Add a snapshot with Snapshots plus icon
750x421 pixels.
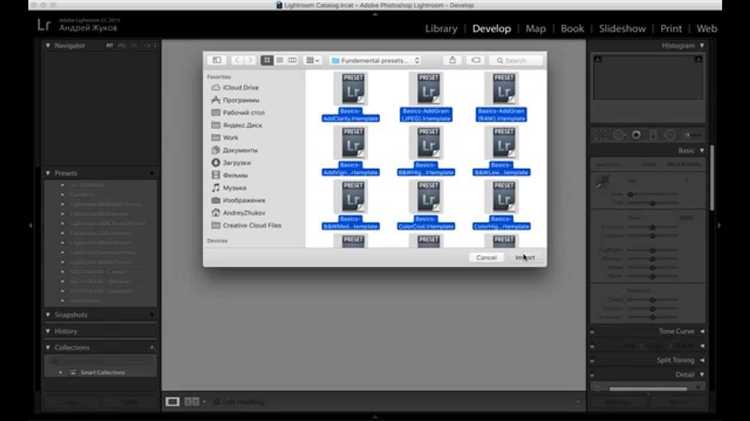point(152,315)
